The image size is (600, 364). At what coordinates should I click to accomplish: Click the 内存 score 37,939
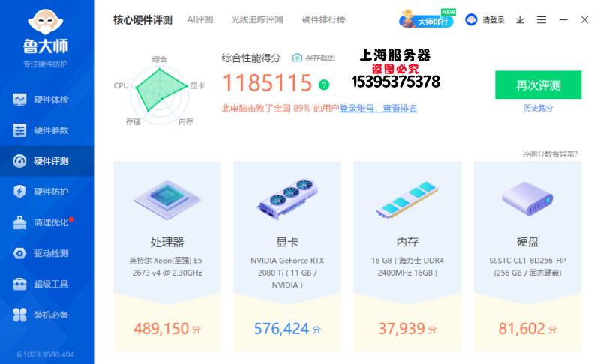(x=407, y=329)
